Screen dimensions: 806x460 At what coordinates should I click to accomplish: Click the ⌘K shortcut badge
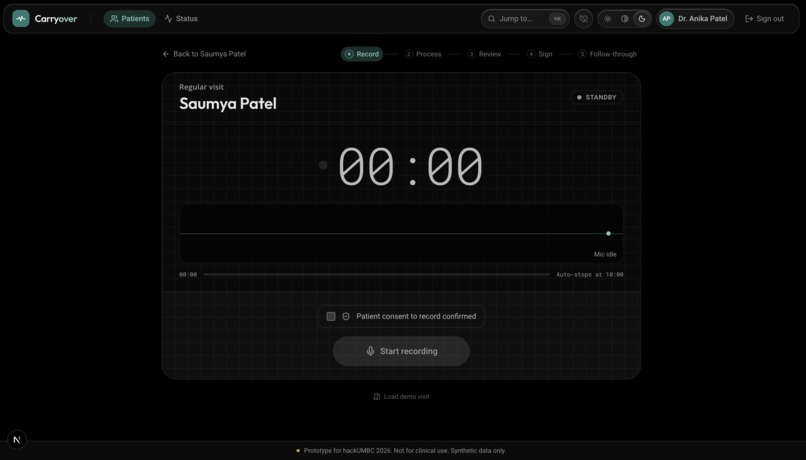(557, 19)
